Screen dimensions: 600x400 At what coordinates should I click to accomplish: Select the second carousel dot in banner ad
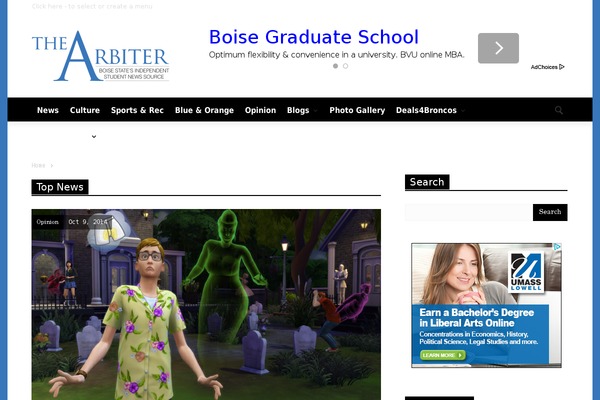click(346, 66)
